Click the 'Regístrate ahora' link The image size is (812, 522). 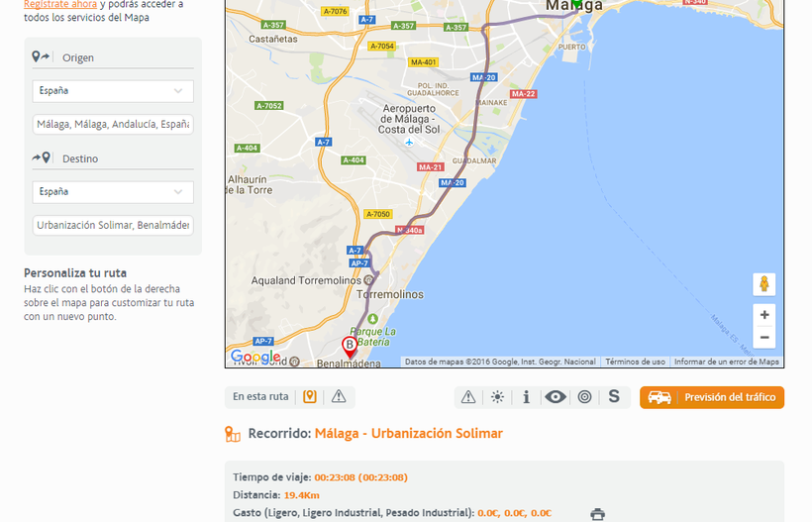(x=60, y=5)
